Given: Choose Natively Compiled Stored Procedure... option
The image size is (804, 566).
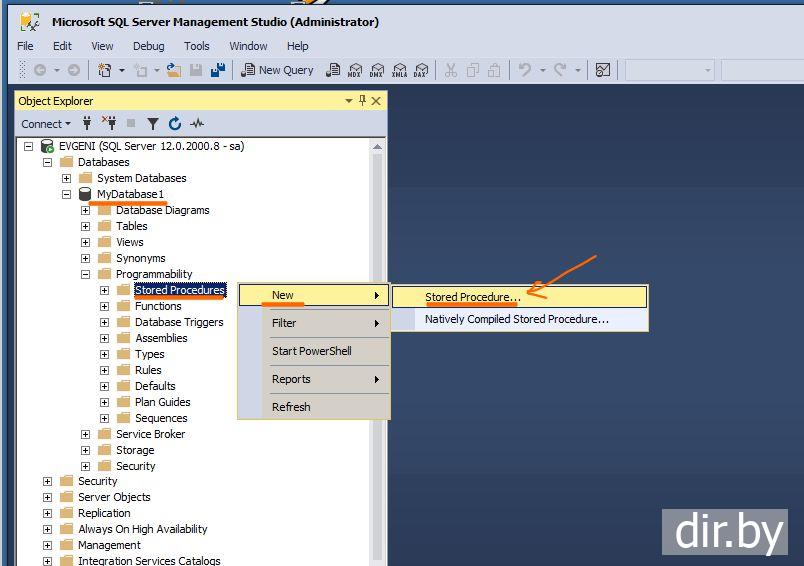Looking at the screenshot, I should click(x=516, y=319).
